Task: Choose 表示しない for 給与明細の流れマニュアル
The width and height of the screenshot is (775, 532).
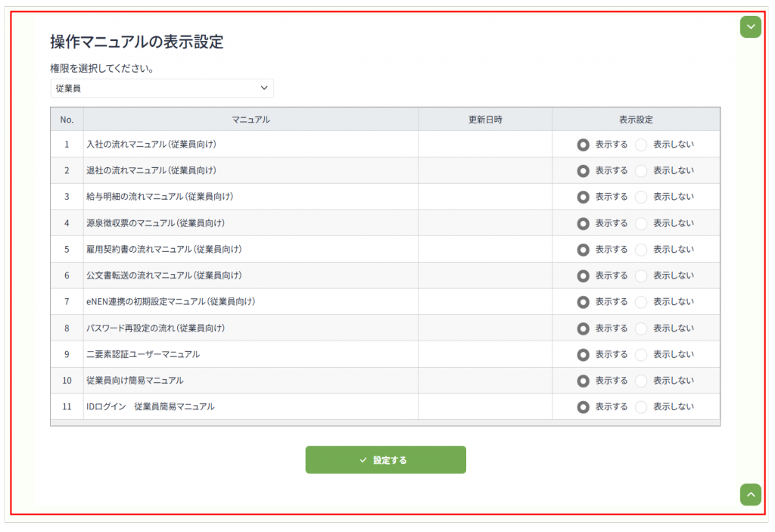Action: point(642,197)
